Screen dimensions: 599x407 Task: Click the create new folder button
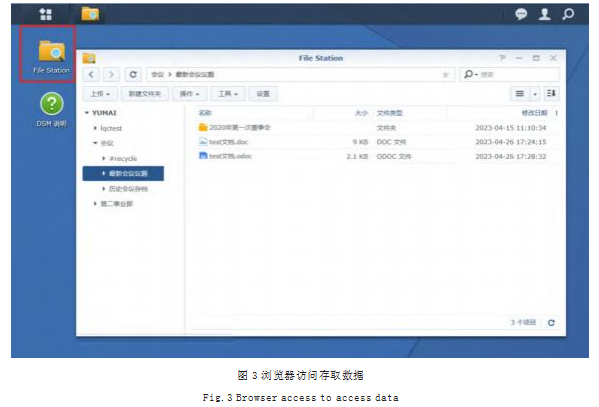click(x=145, y=94)
